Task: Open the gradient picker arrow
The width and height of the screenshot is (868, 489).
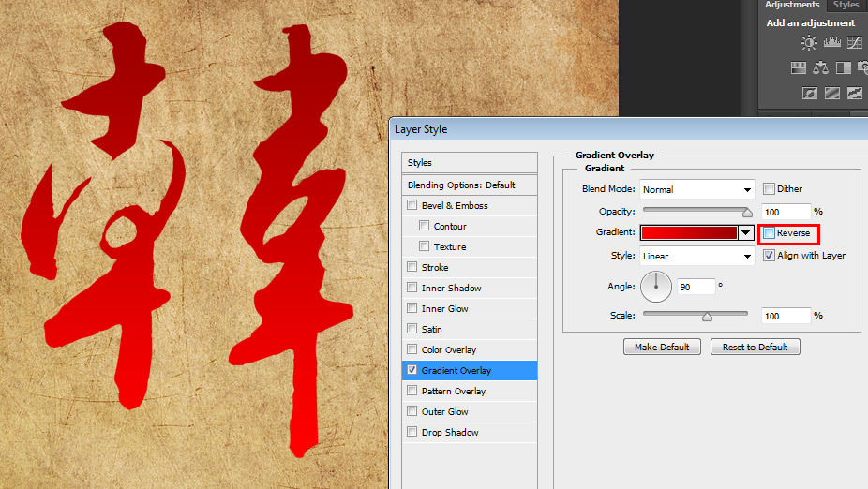Action: 746,233
